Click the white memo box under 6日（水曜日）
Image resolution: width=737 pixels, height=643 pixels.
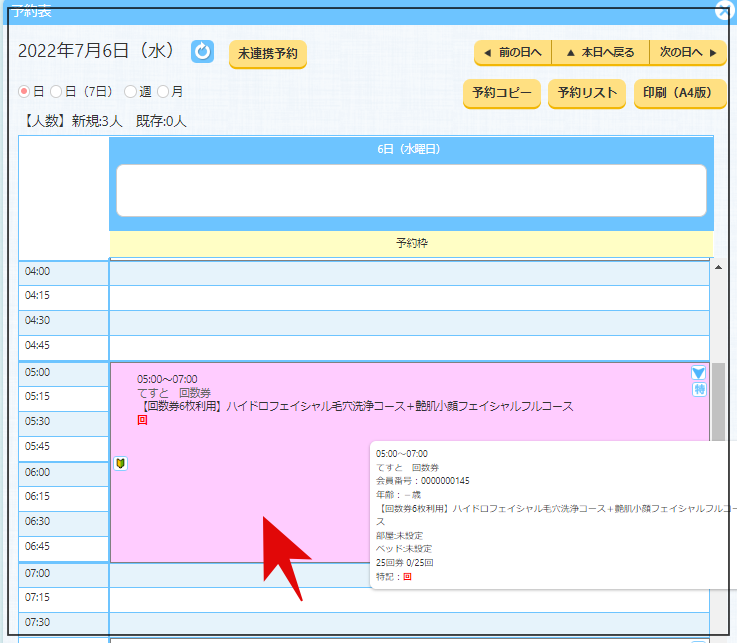(411, 190)
